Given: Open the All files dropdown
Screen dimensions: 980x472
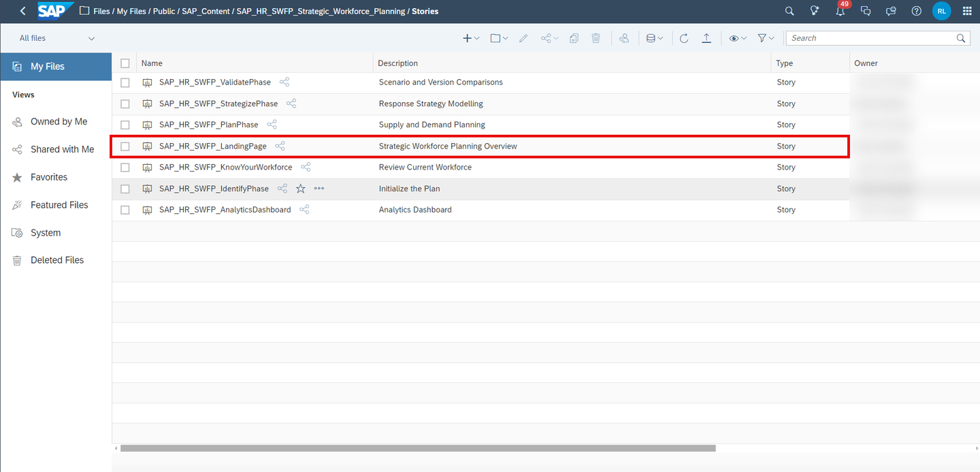Looking at the screenshot, I should pyautogui.click(x=56, y=38).
